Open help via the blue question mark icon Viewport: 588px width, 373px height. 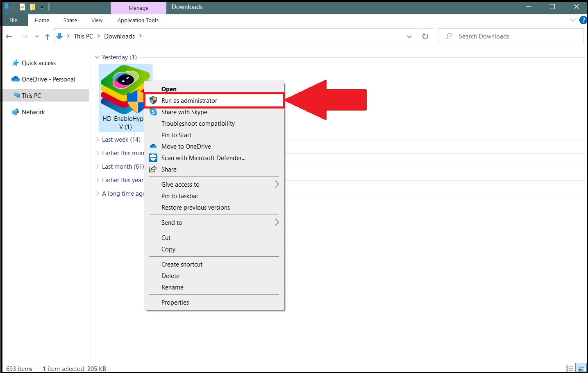click(583, 20)
